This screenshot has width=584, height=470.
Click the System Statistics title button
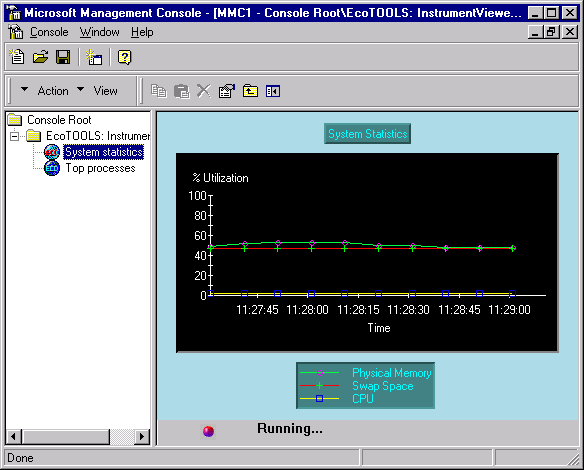coord(368,134)
